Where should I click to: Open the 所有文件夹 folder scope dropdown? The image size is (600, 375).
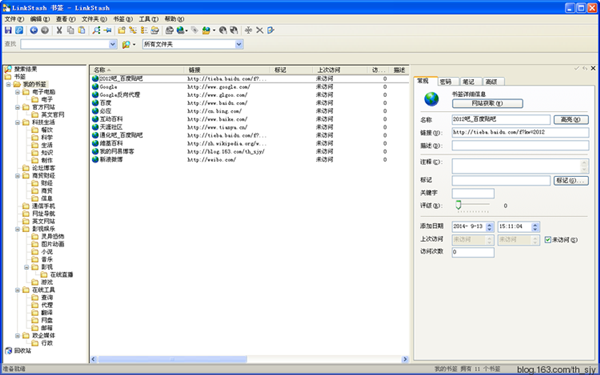(239, 44)
